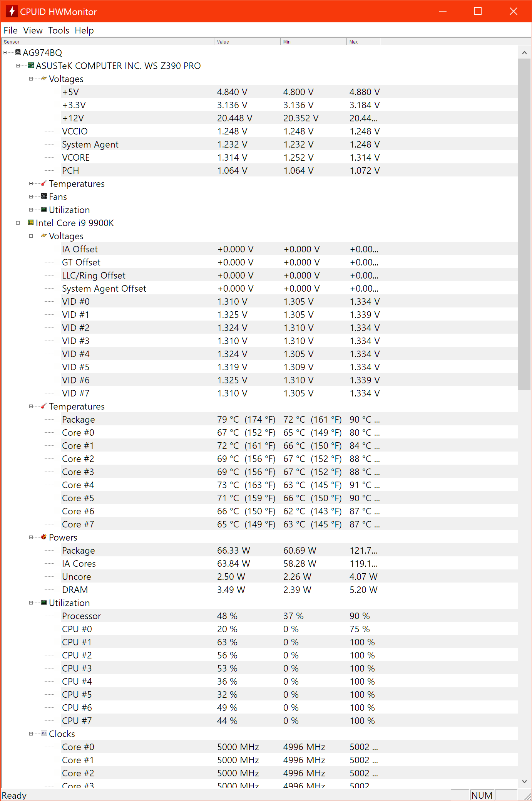This screenshot has height=801, width=532.
Task: Select the LLC/Ring Offset row
Action: click(289, 275)
